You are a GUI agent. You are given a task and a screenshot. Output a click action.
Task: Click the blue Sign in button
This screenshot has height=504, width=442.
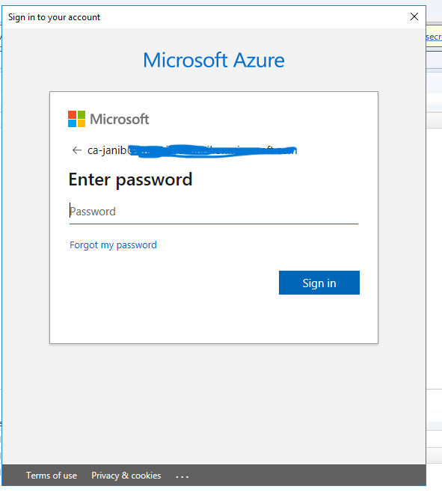pyautogui.click(x=319, y=283)
